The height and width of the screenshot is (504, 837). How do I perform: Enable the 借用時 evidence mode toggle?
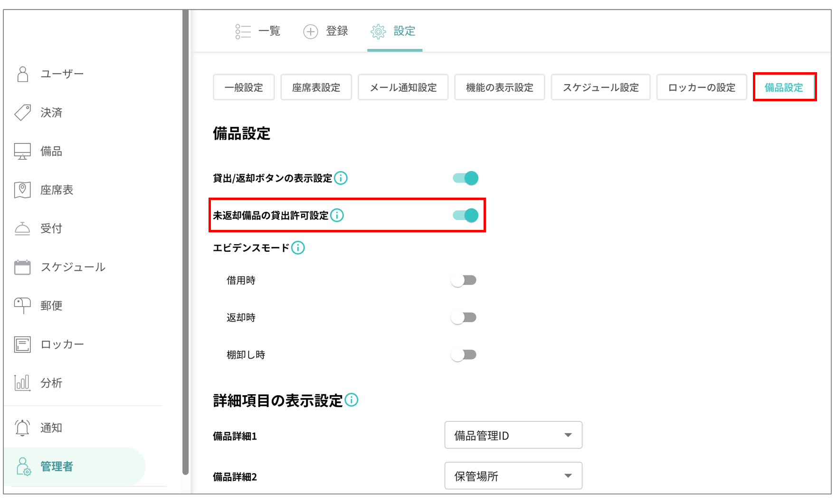[x=464, y=280]
